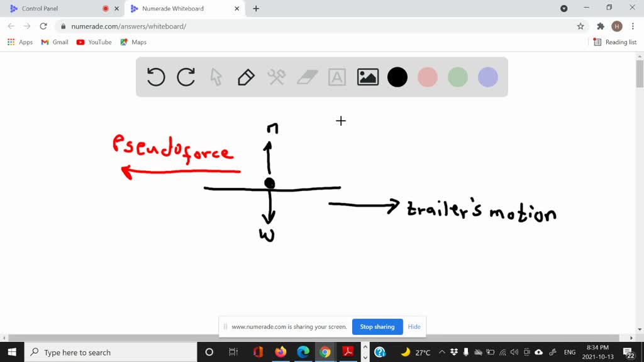
Task: Select the text tool icon
Action: pyautogui.click(x=337, y=77)
